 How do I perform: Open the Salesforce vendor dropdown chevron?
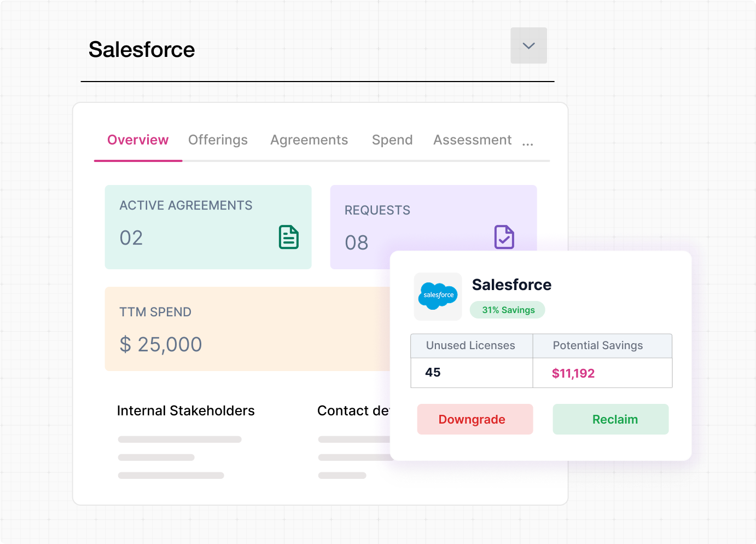click(528, 45)
